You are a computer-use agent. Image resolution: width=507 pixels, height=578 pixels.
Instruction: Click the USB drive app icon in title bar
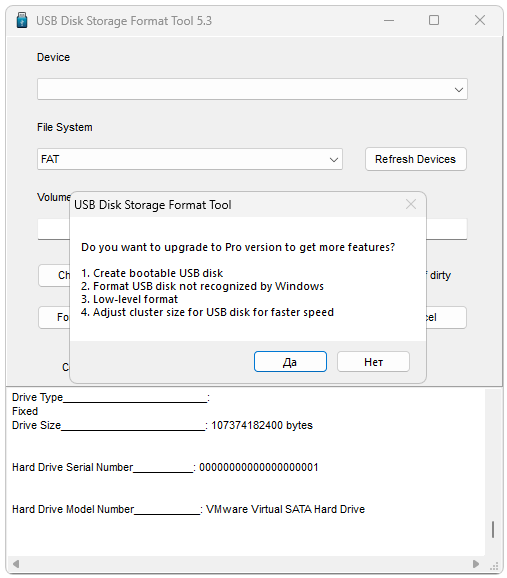(22, 20)
